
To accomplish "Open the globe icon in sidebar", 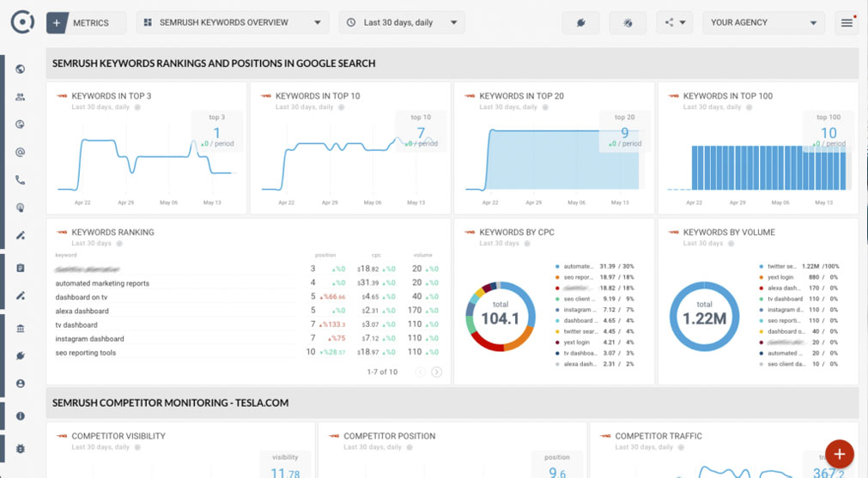I will pos(21,70).
